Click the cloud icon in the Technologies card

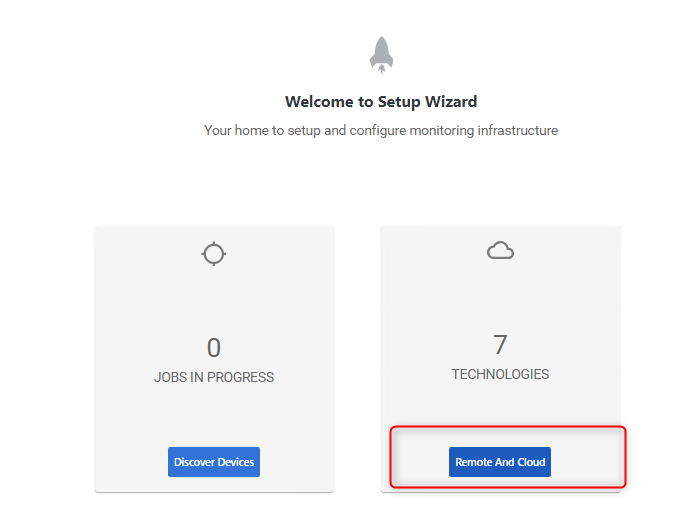[500, 252]
